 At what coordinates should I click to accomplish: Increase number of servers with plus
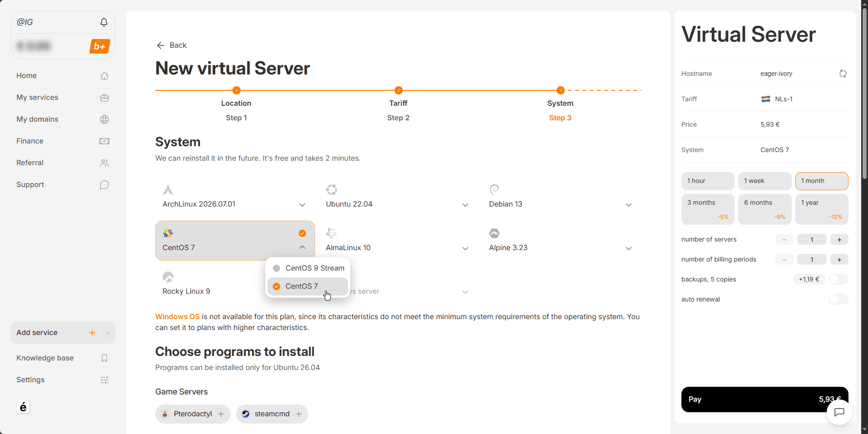point(839,240)
